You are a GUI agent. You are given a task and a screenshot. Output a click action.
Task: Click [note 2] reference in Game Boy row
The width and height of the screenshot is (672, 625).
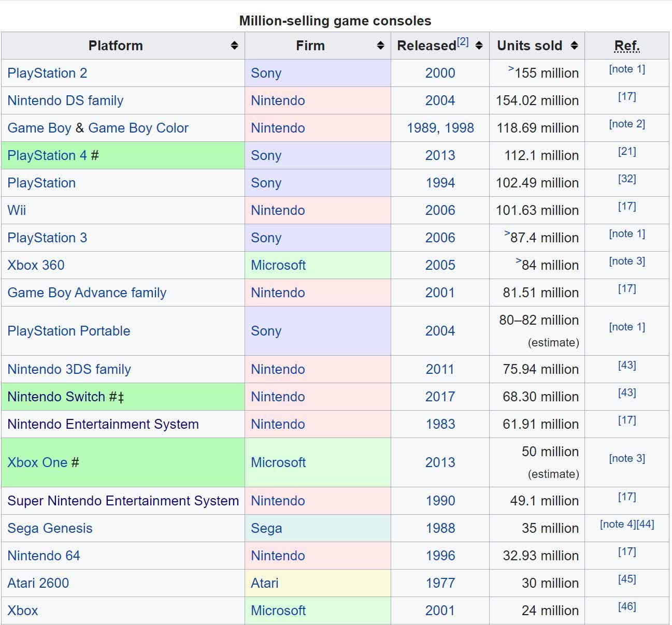(627, 124)
